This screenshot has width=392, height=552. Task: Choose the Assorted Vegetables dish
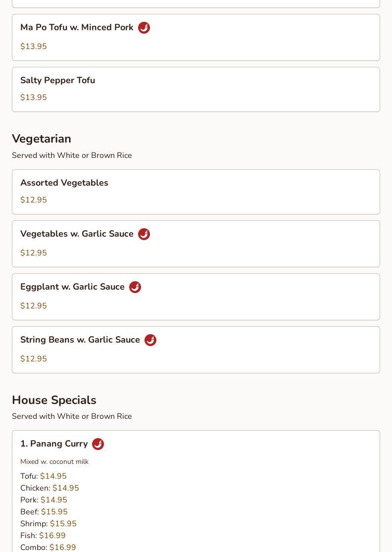(196, 192)
